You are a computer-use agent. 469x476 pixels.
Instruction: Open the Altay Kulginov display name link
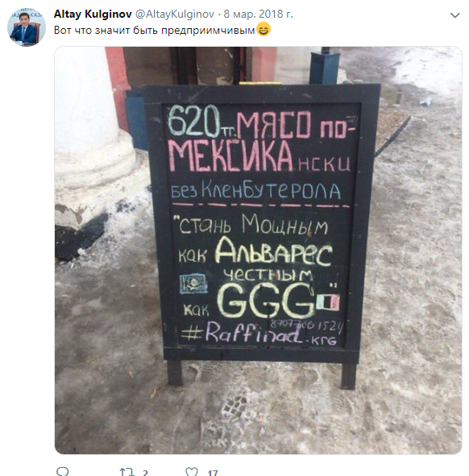click(93, 14)
